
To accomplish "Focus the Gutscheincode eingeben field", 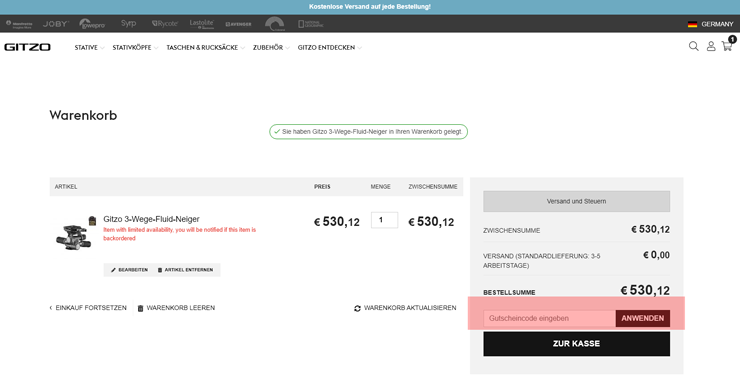I will pyautogui.click(x=549, y=319).
